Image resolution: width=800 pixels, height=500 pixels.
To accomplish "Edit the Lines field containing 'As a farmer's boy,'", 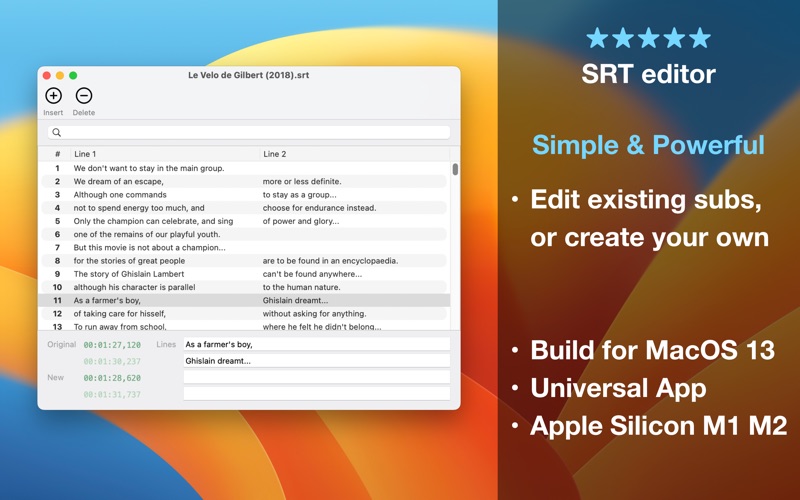I will click(x=317, y=344).
